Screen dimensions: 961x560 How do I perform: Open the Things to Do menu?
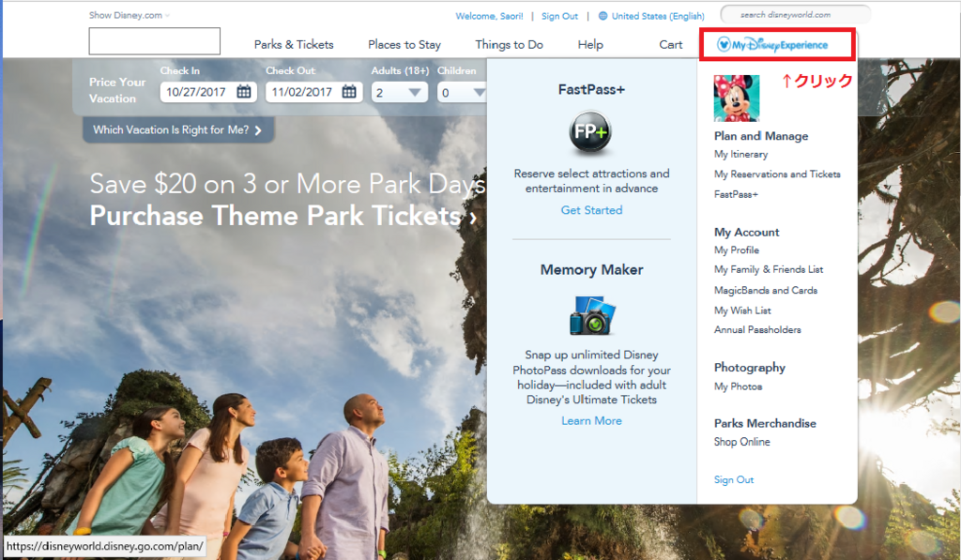(510, 45)
